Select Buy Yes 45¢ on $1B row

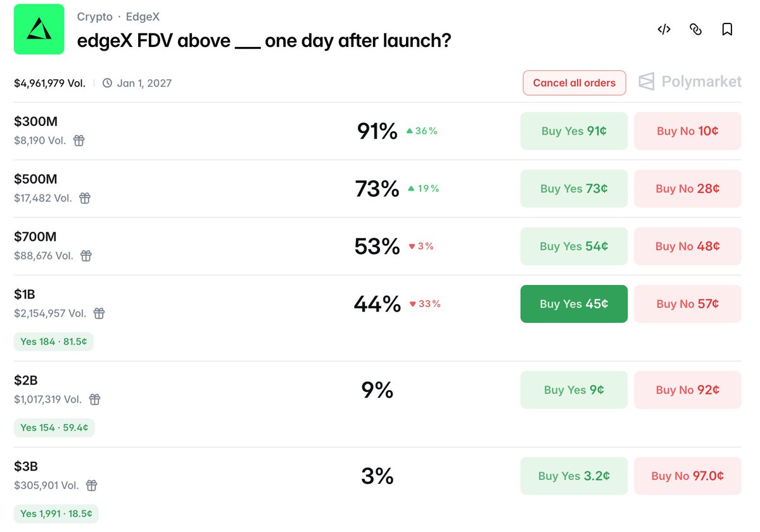click(x=574, y=304)
